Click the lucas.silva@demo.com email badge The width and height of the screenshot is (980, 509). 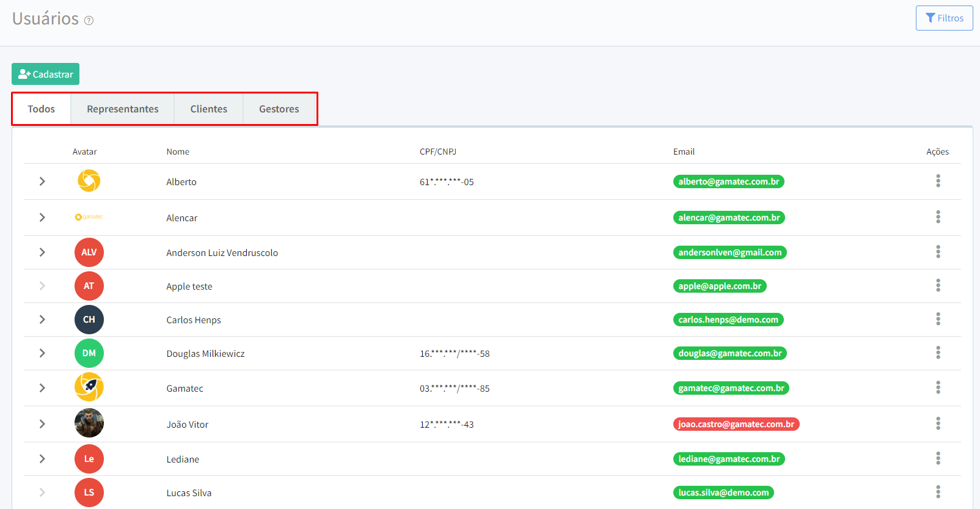pyautogui.click(x=723, y=493)
